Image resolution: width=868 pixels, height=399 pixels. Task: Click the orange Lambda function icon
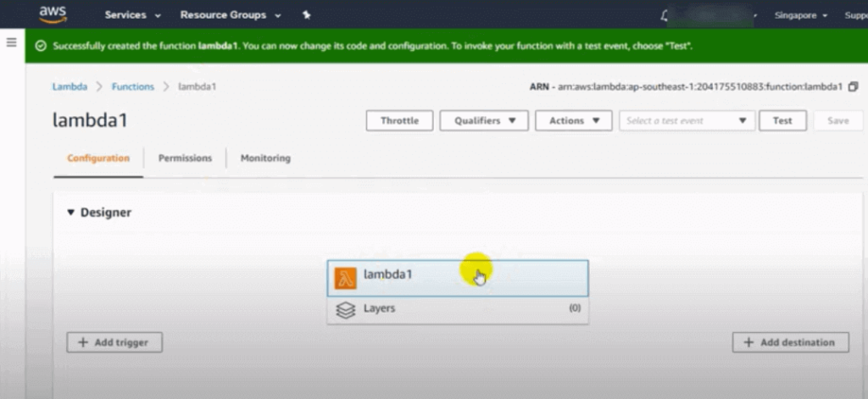pyautogui.click(x=346, y=279)
